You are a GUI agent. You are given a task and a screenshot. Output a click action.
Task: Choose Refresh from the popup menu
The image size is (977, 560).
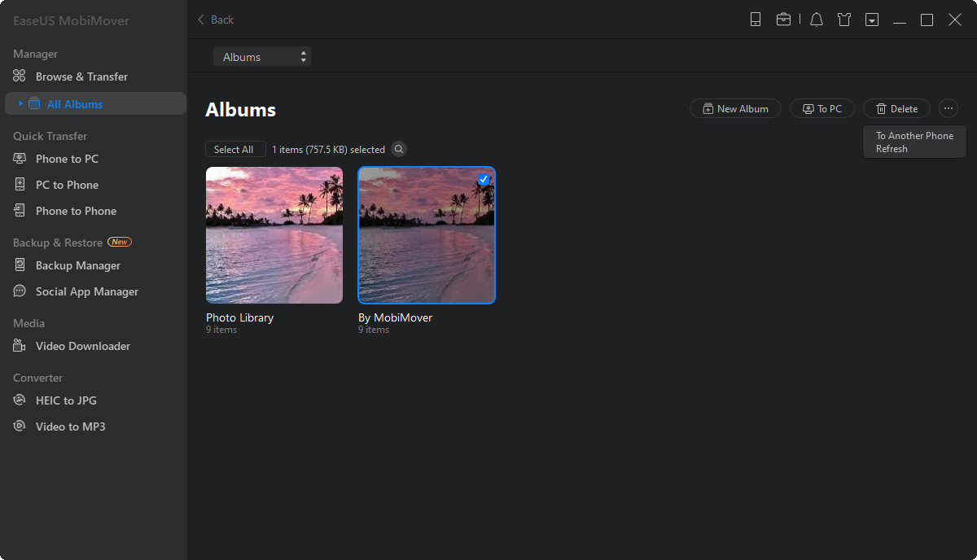(892, 149)
